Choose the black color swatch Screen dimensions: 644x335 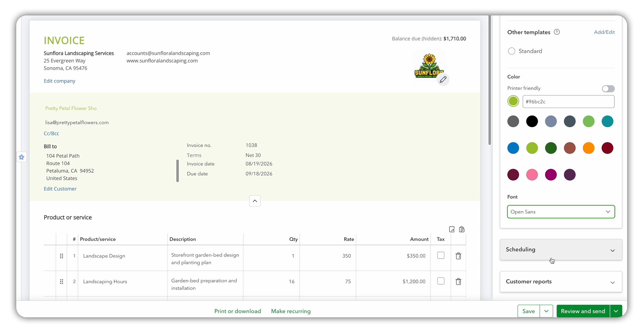532,121
